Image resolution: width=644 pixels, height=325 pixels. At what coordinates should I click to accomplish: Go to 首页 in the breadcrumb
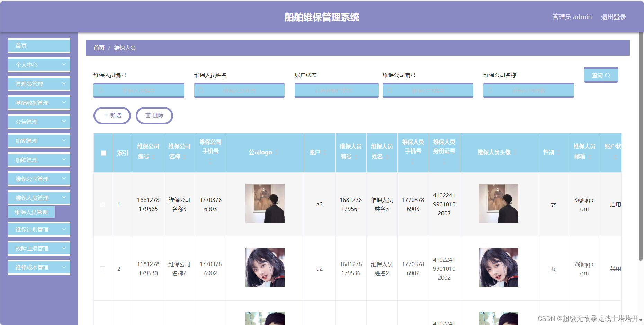(x=99, y=48)
